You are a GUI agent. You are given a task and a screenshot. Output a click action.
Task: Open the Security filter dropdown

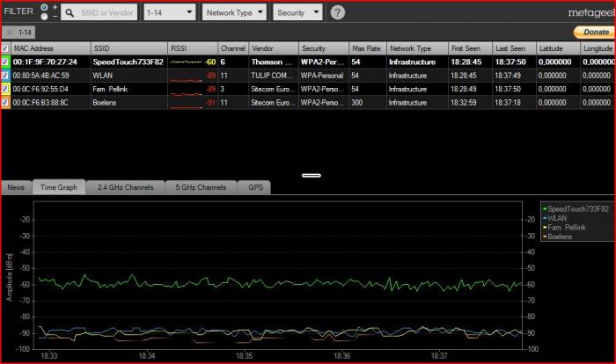[297, 12]
